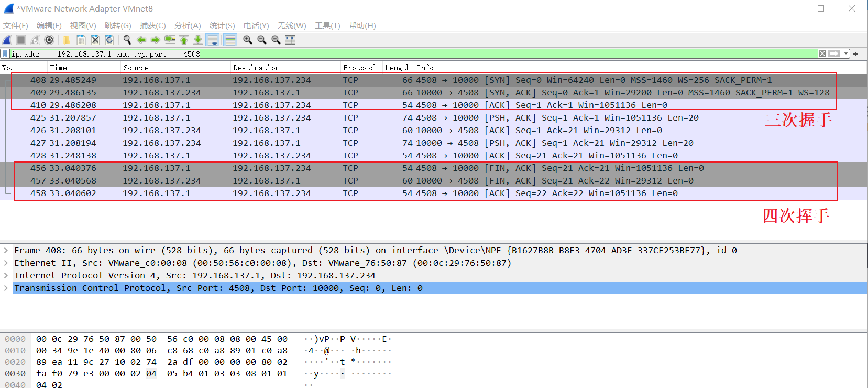Expand the Ethernet II section
Image resolution: width=868 pixels, height=388 pixels.
[6, 263]
